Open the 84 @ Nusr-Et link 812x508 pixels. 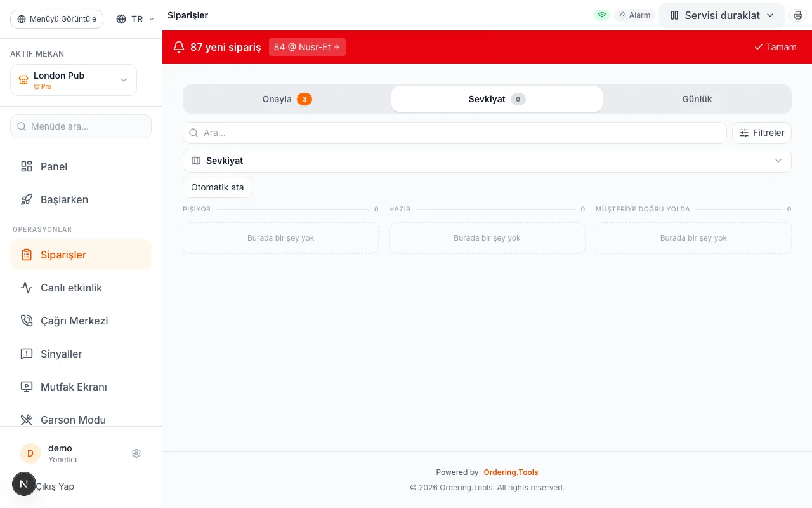(x=307, y=47)
